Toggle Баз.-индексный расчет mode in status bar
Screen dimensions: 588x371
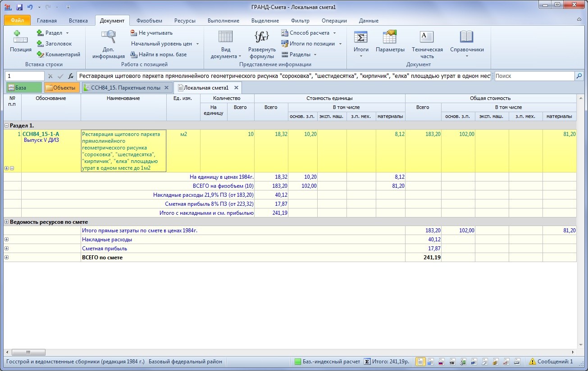click(327, 362)
